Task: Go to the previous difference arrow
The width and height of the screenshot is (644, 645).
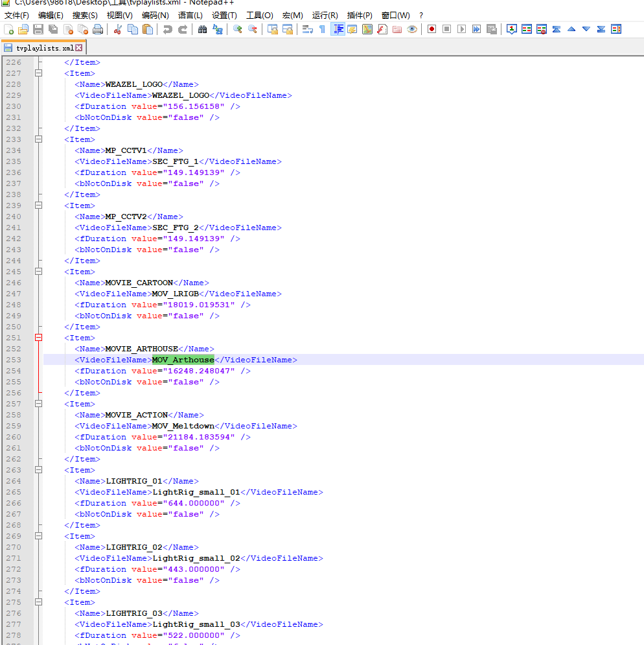Action: [571, 29]
